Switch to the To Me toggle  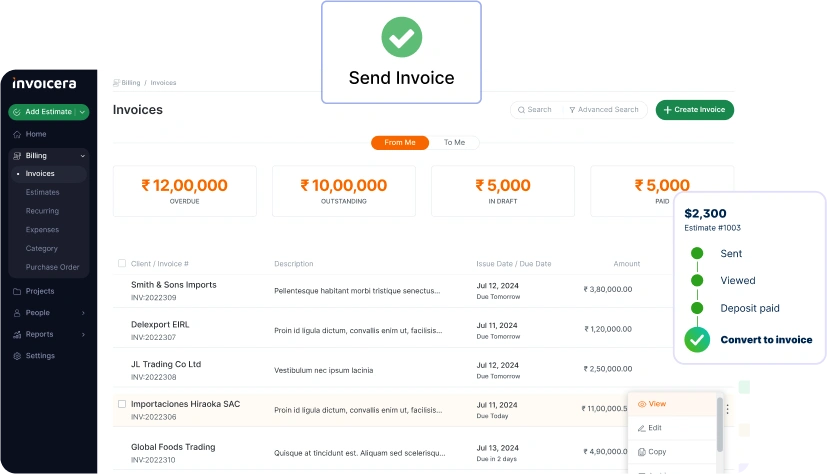[x=454, y=142]
